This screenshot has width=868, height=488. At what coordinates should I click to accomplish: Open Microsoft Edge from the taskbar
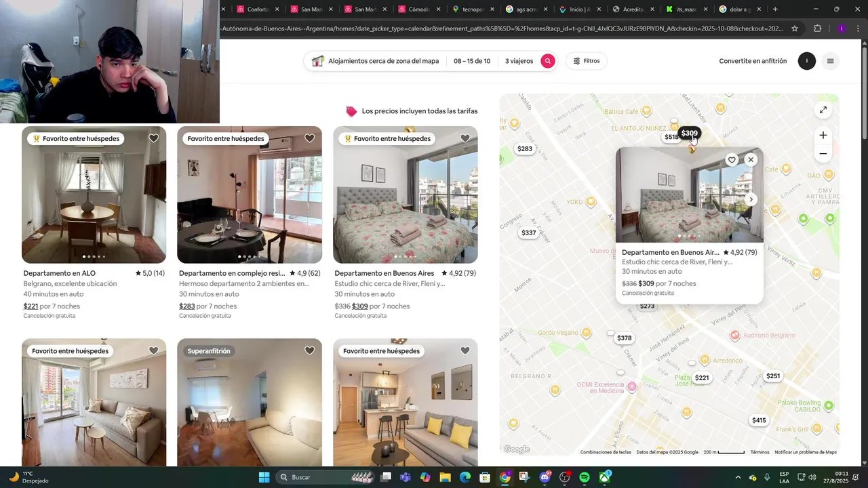465,477
